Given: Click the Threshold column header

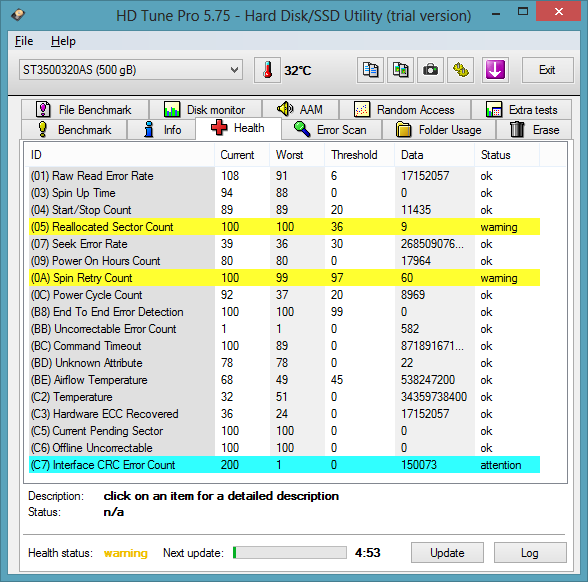Looking at the screenshot, I should [x=359, y=155].
